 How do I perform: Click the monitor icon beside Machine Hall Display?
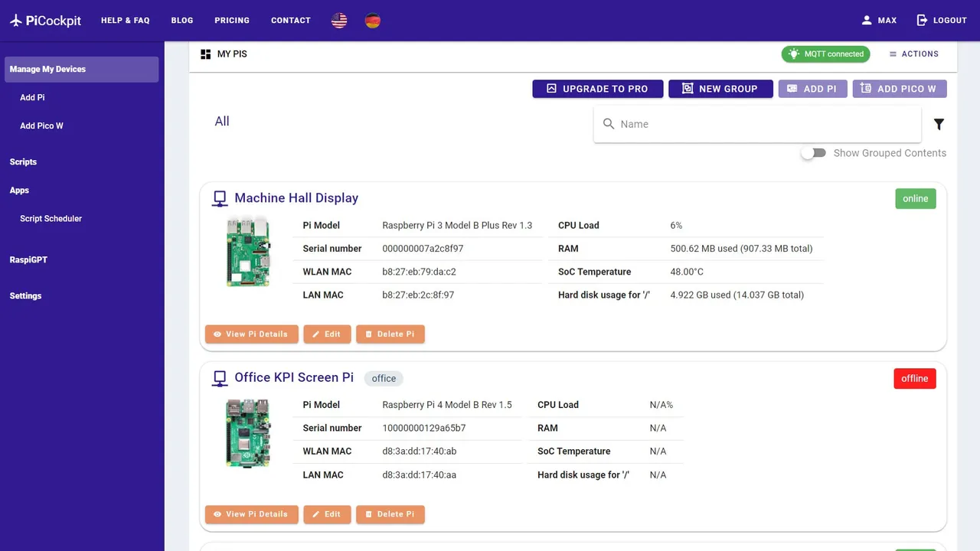[x=220, y=198]
